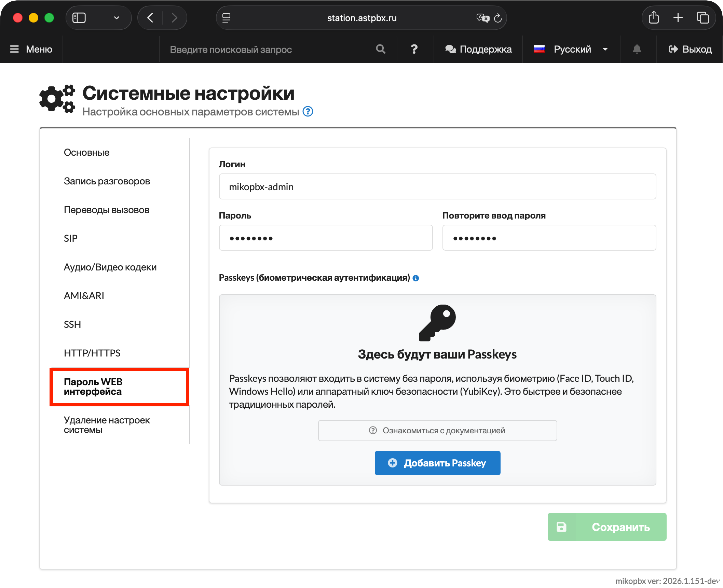The height and width of the screenshot is (588, 723).
Task: Reload the page in Safari
Action: point(498,18)
